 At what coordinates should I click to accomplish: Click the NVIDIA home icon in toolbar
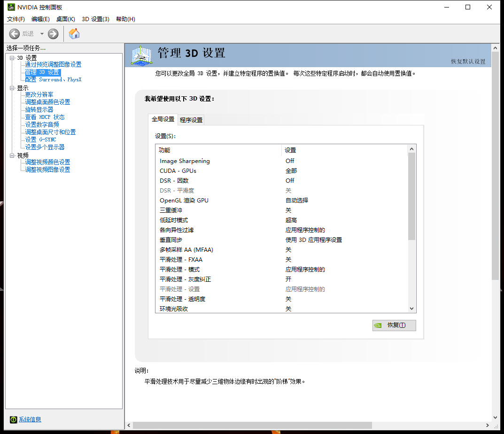tap(74, 33)
